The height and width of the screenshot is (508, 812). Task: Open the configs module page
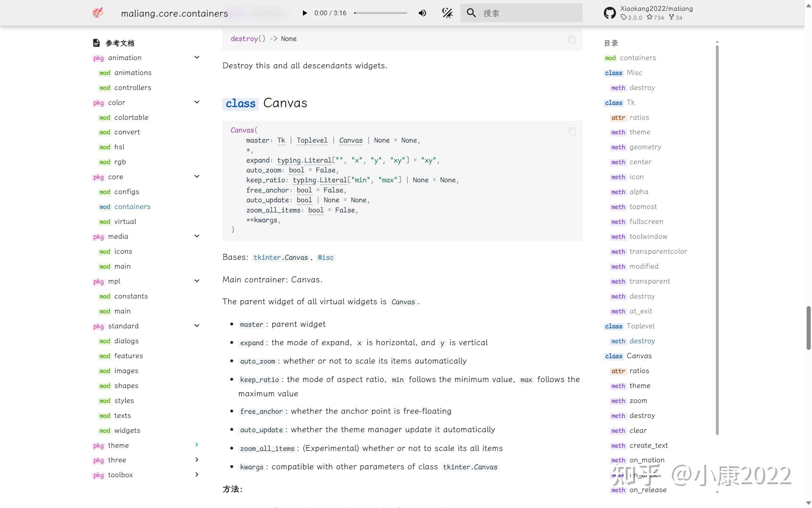[x=119, y=191]
